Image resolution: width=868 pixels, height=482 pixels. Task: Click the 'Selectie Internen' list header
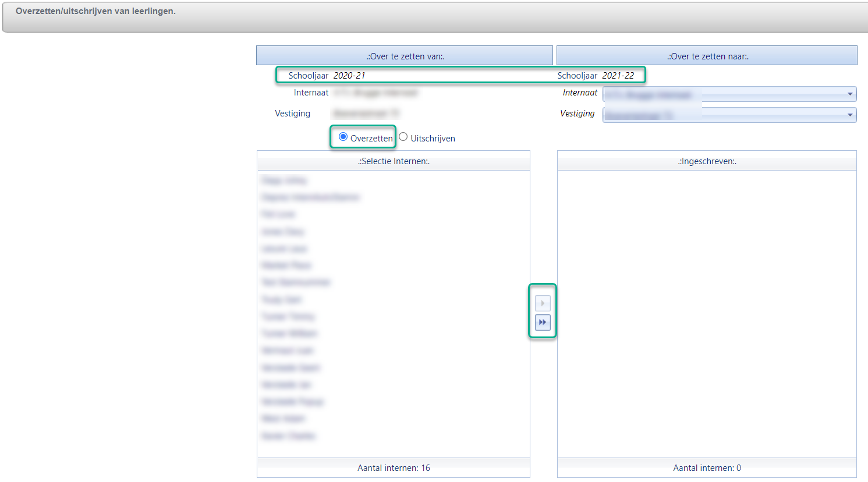pos(394,161)
